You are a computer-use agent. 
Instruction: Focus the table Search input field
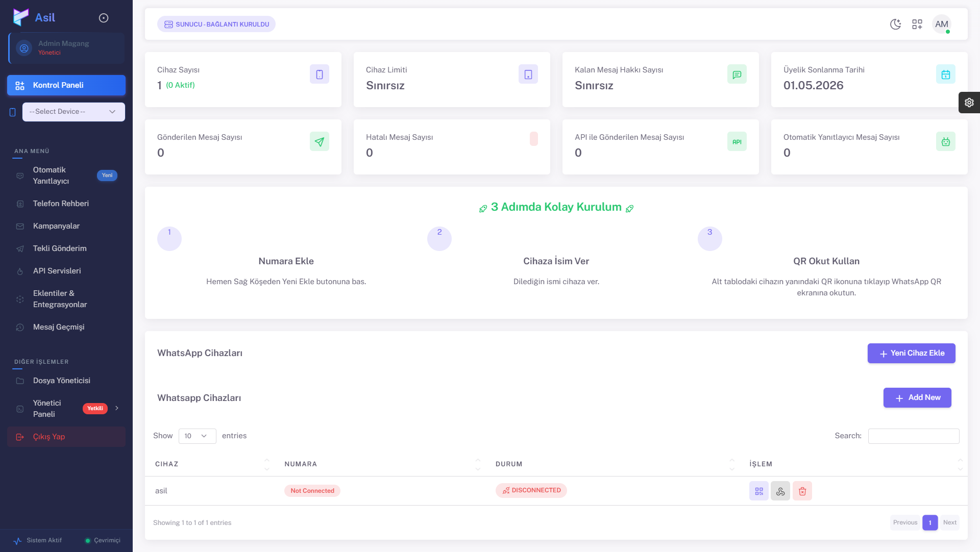(914, 436)
